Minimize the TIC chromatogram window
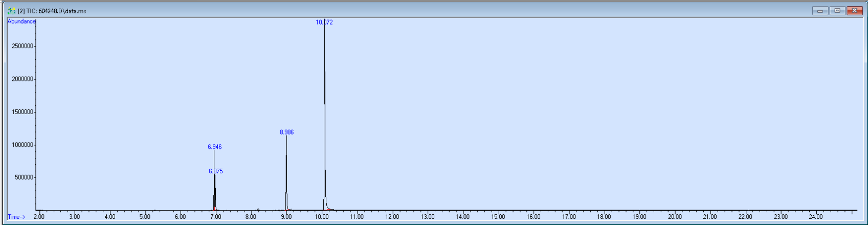This screenshot has height=225, width=868. point(820,11)
